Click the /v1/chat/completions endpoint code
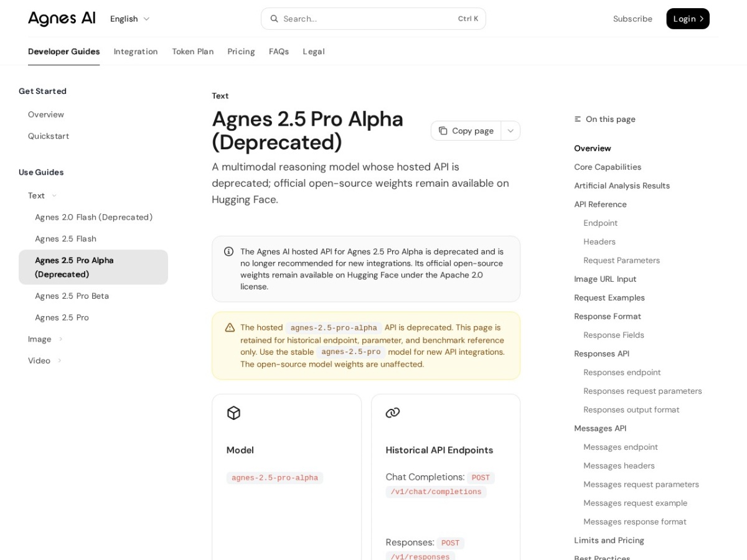 (x=436, y=492)
